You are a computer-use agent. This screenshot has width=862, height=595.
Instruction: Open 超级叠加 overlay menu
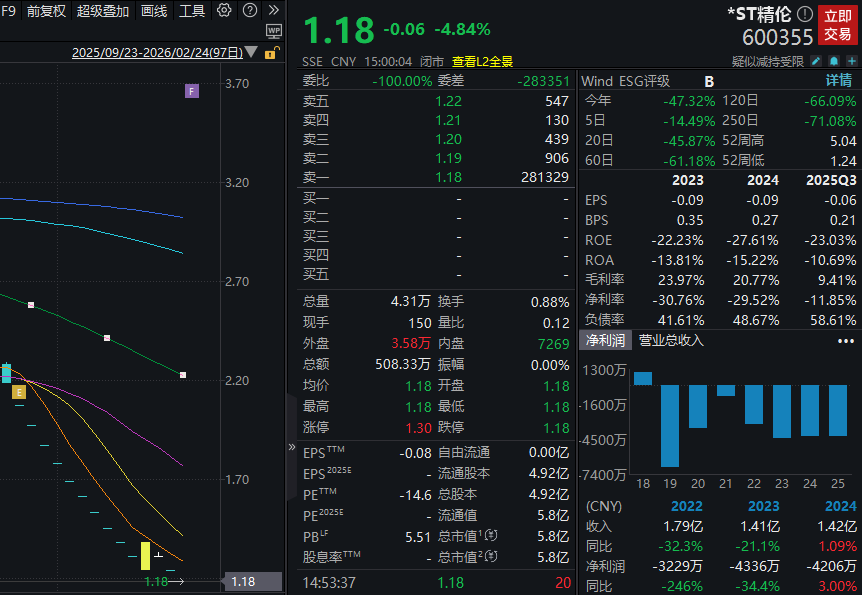point(103,11)
